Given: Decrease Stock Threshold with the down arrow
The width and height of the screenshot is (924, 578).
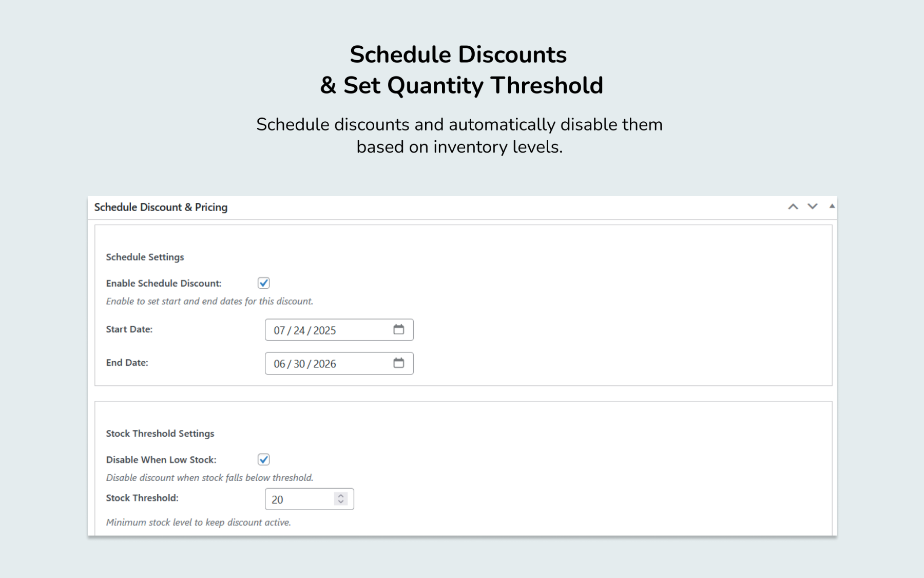Looking at the screenshot, I should [341, 501].
